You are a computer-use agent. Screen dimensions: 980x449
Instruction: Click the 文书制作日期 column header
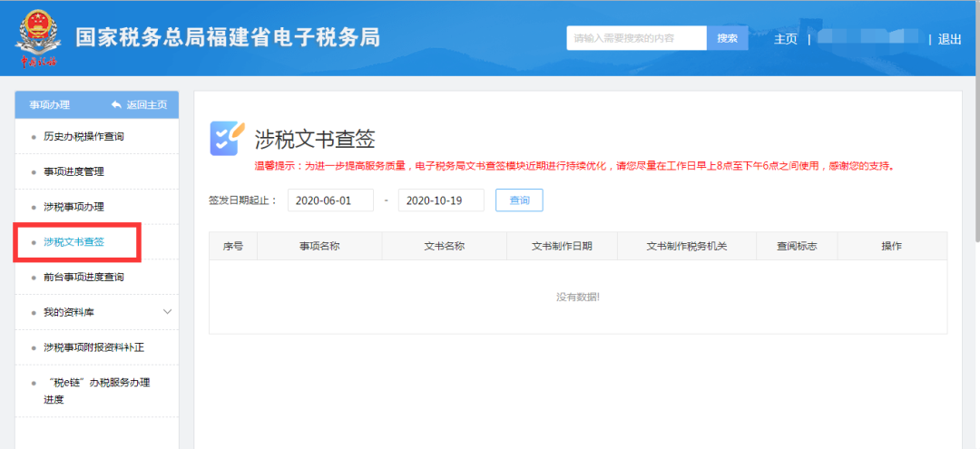coord(562,246)
